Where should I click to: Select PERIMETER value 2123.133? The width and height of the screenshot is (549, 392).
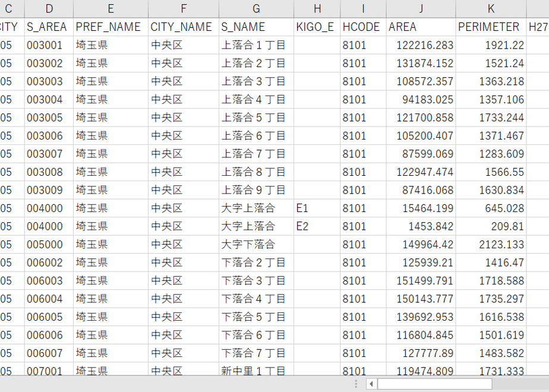click(x=491, y=244)
